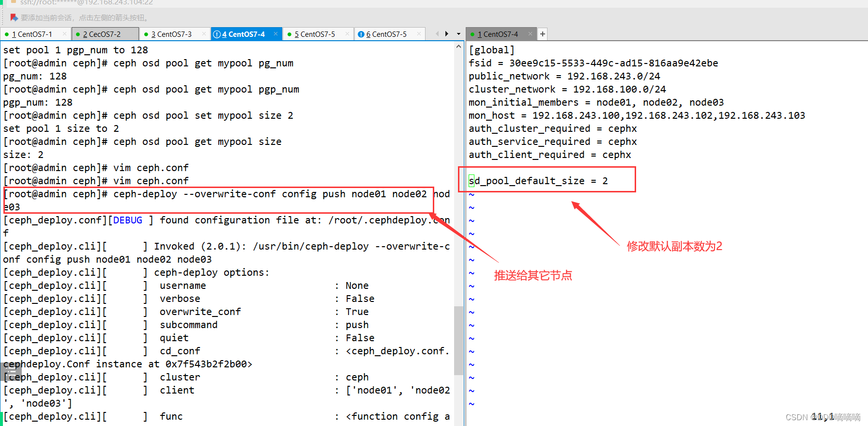Close the 4 CentOS7-4 tab in left pane
This screenshot has width=868, height=426.
[275, 34]
